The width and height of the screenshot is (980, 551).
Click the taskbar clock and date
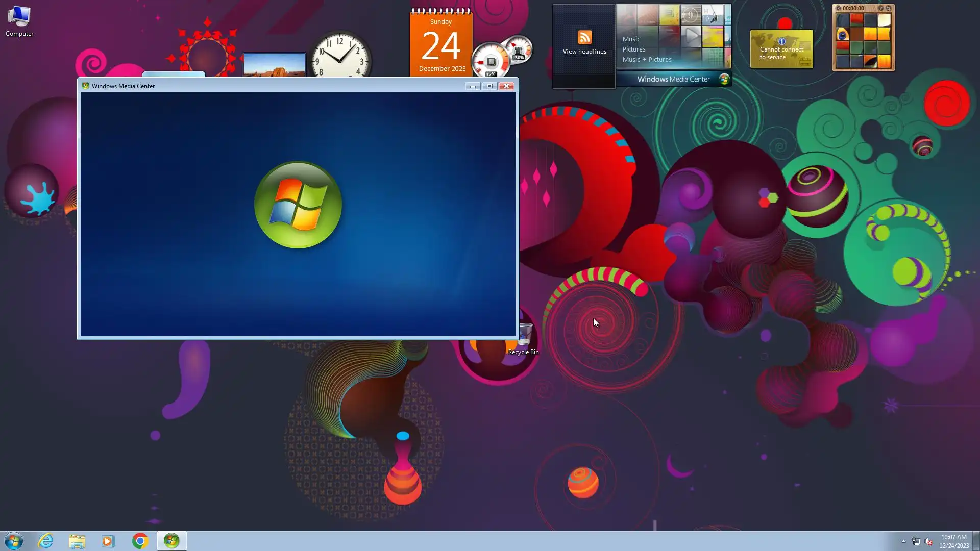click(953, 541)
